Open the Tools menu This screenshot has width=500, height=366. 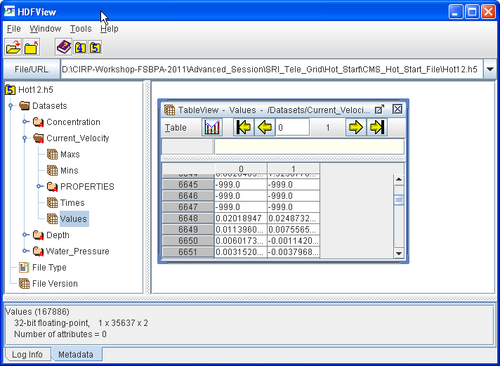pyautogui.click(x=81, y=29)
